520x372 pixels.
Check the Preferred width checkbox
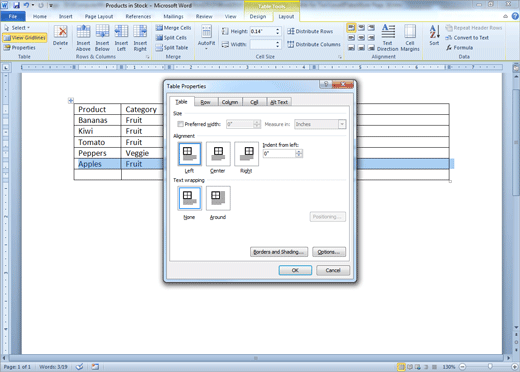(180, 124)
